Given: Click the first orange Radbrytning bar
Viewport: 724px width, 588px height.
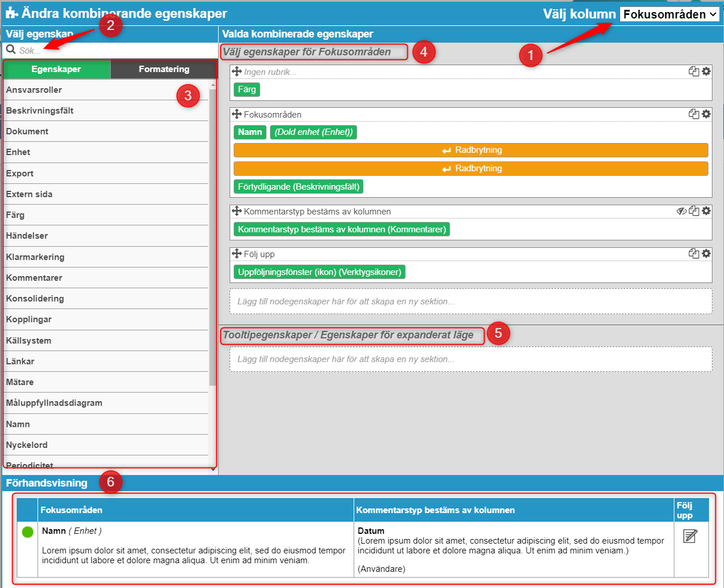Looking at the screenshot, I should 471,150.
